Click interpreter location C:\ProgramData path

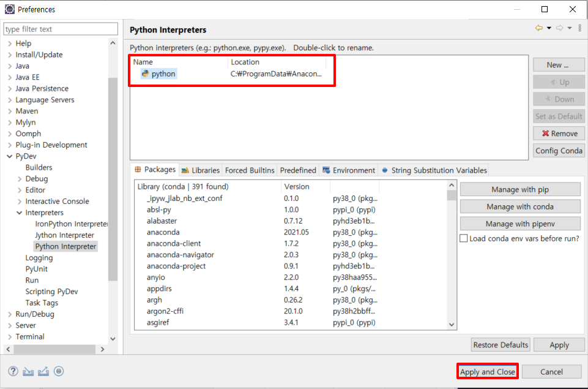pos(276,74)
